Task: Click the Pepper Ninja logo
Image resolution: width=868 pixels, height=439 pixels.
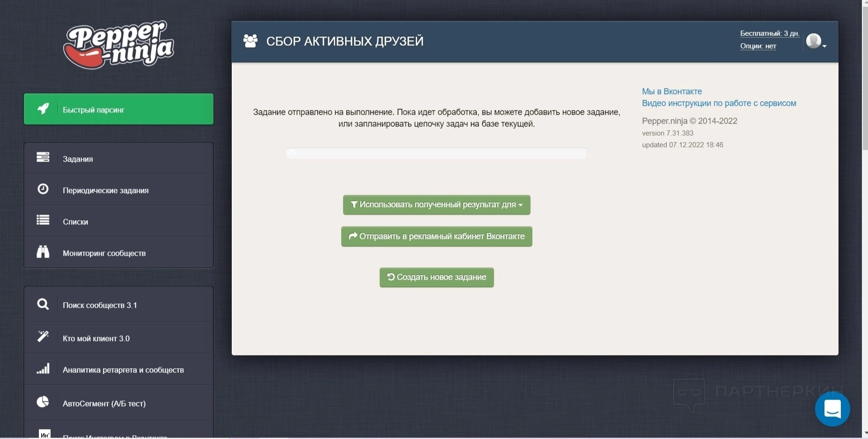Action: (118, 45)
